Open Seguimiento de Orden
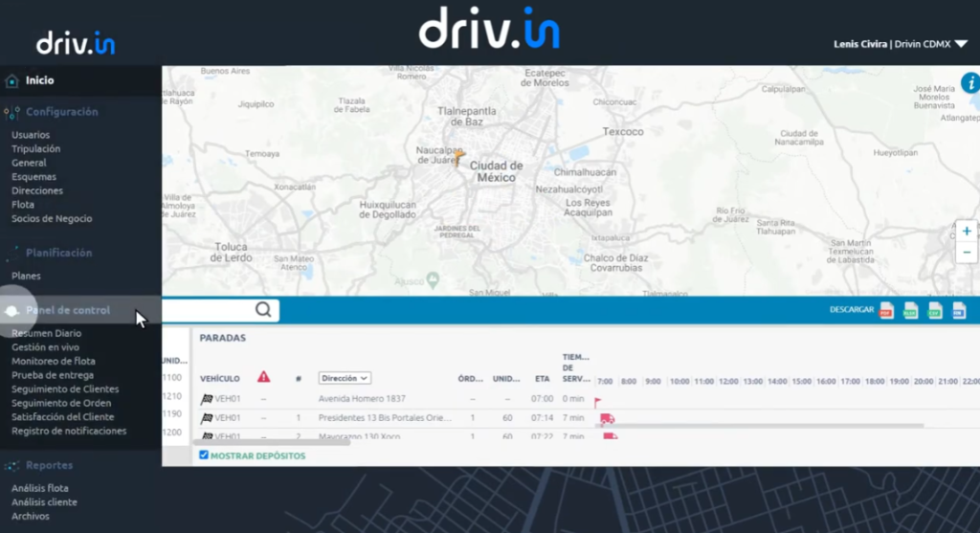The height and width of the screenshot is (533, 980). (61, 403)
